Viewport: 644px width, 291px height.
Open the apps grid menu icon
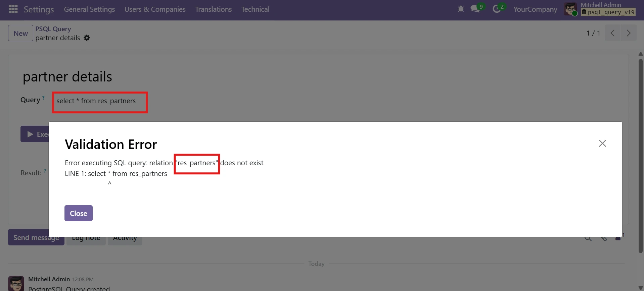point(13,9)
